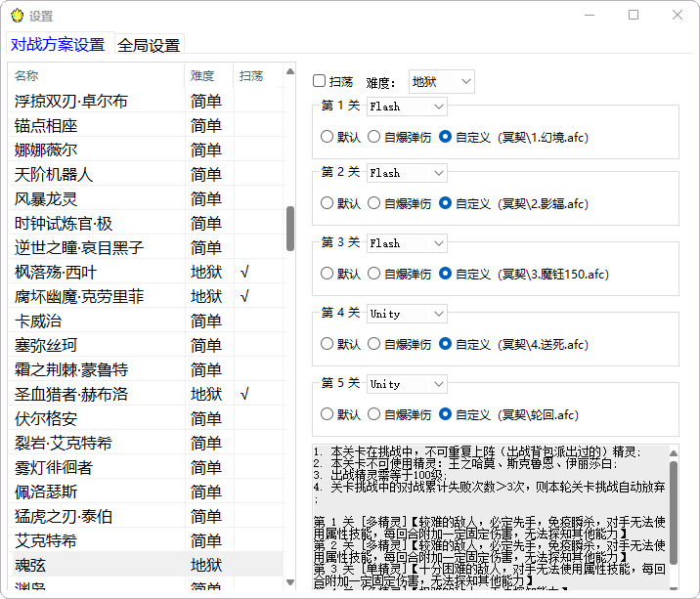Viewport: 700px width, 599px height.
Task: Select the 娜娜薇尔 row
Action: (146, 150)
